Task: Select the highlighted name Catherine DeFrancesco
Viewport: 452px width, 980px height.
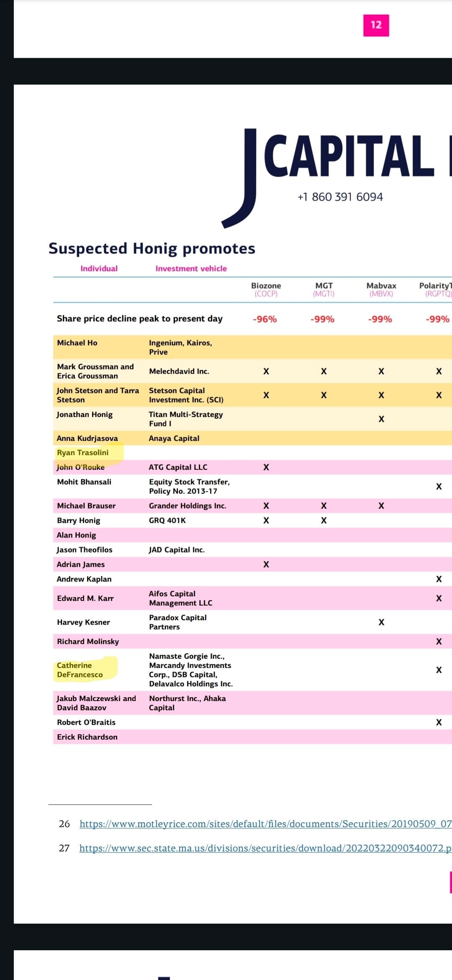Action: tap(80, 670)
